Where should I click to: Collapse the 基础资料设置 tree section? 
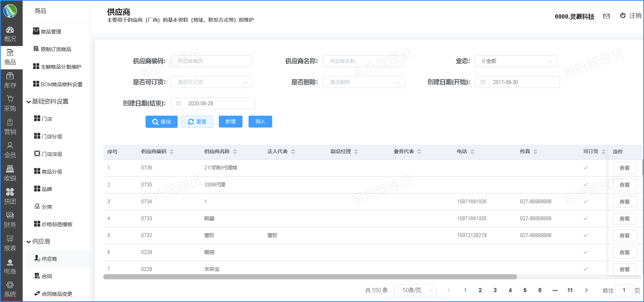[x=29, y=102]
